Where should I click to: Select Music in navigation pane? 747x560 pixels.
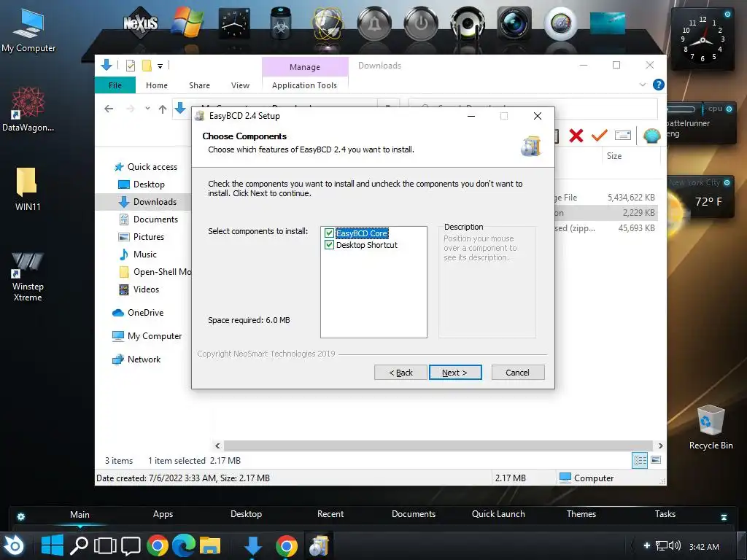tap(138, 254)
